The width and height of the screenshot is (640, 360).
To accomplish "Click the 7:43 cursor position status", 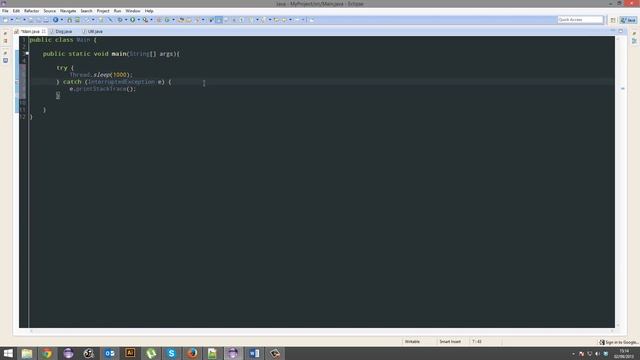I will (x=477, y=342).
